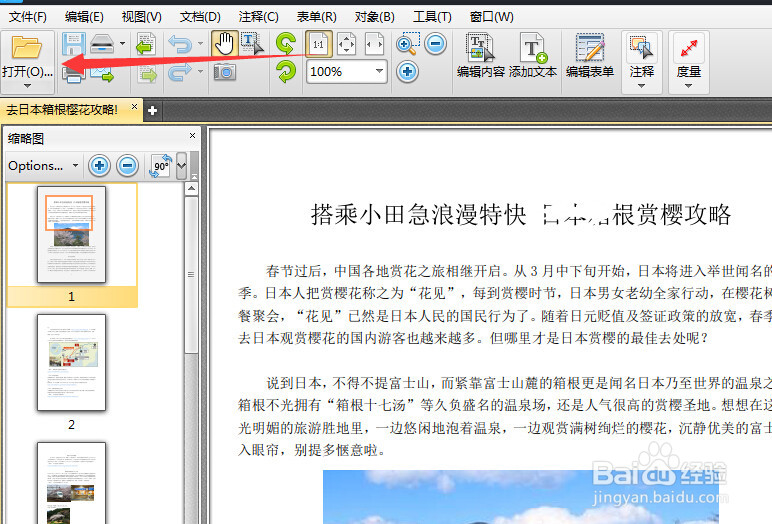
Task: Open the 窗口(W) menu
Action: click(491, 17)
